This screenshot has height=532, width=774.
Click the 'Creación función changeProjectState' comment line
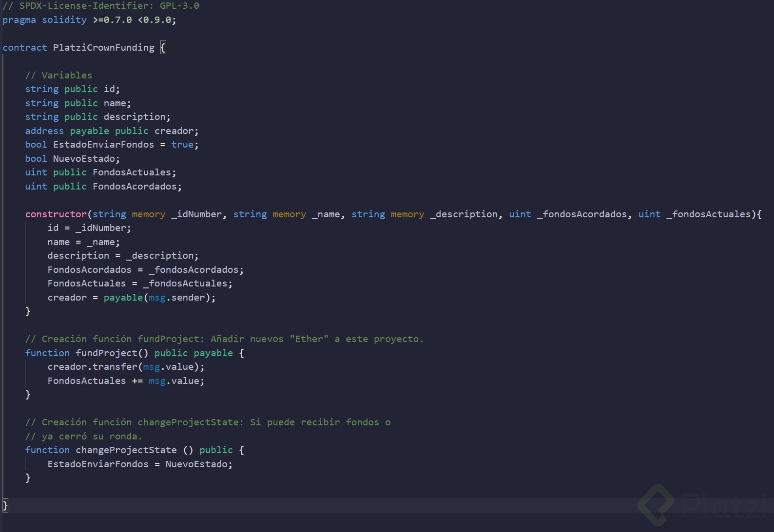(208, 422)
